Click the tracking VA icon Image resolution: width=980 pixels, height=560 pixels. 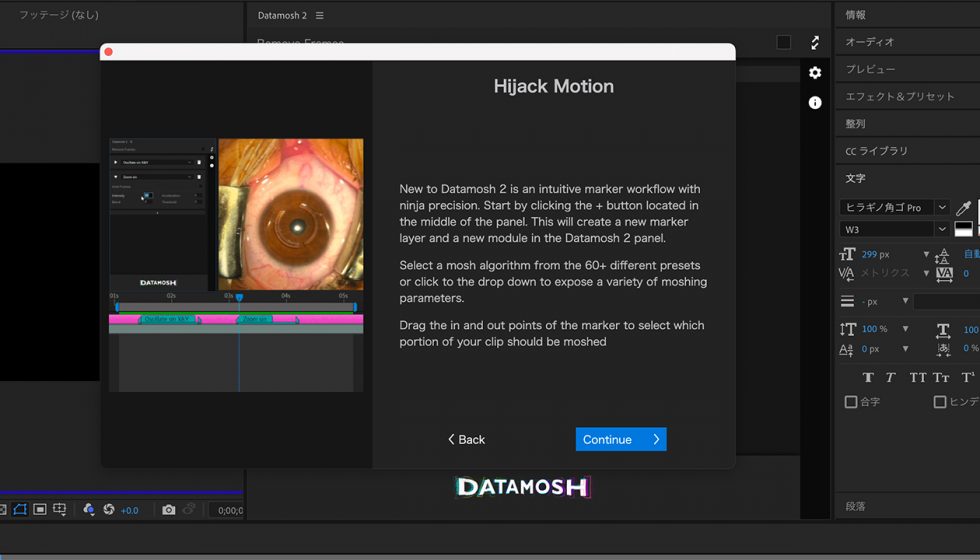pos(944,274)
